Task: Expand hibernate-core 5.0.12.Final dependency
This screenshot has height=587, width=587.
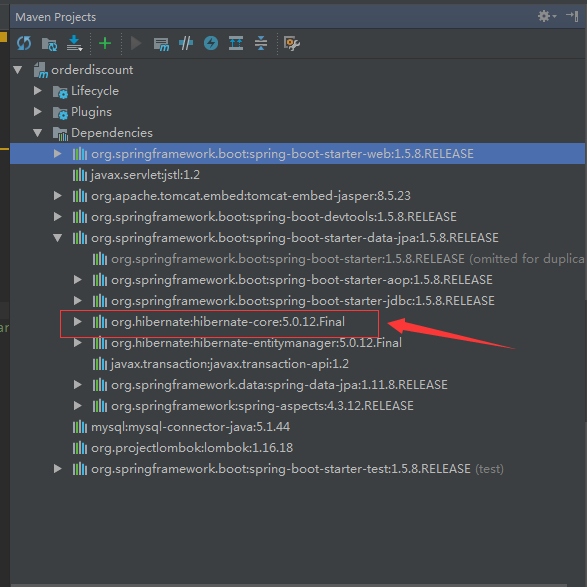Action: (77, 322)
